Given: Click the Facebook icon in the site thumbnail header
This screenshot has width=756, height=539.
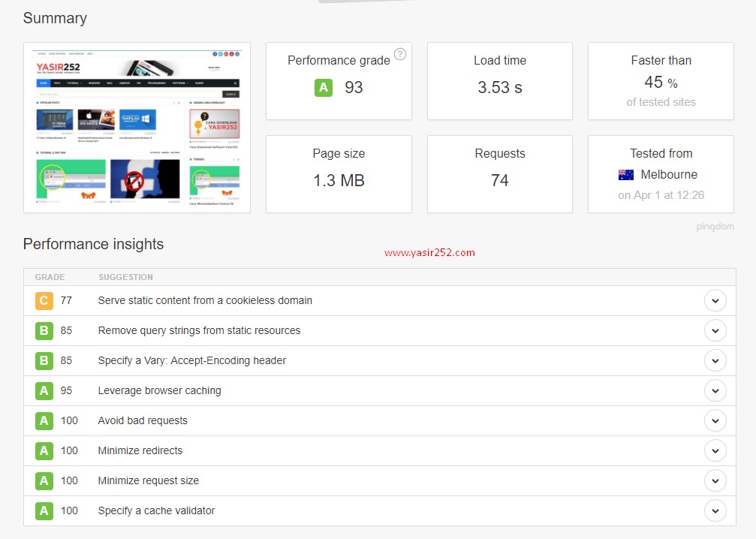Looking at the screenshot, I should (215, 53).
